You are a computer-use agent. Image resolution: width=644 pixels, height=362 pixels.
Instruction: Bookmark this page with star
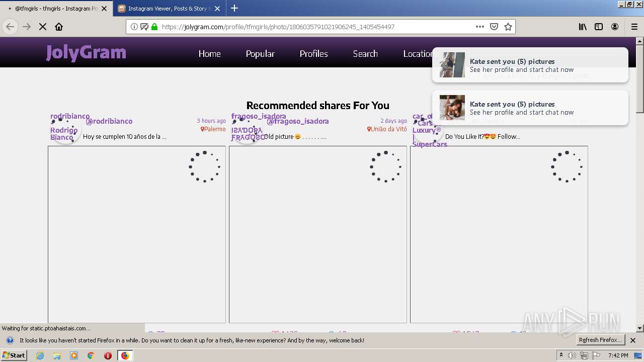point(508,27)
